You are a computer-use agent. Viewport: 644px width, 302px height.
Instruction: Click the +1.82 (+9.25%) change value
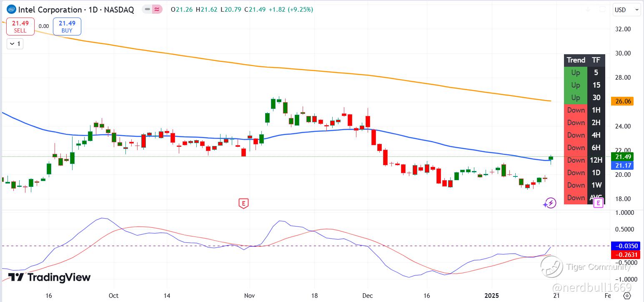pyautogui.click(x=290, y=10)
